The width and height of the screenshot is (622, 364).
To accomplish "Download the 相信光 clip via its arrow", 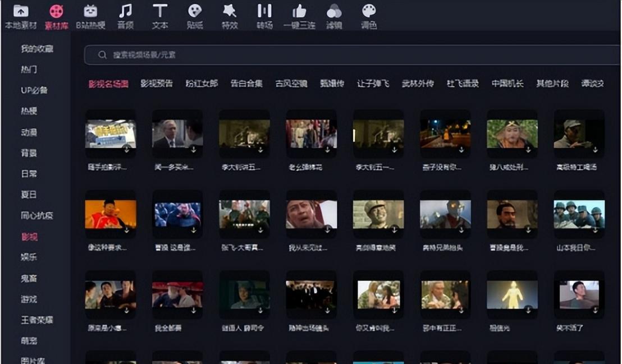I will [x=528, y=310].
